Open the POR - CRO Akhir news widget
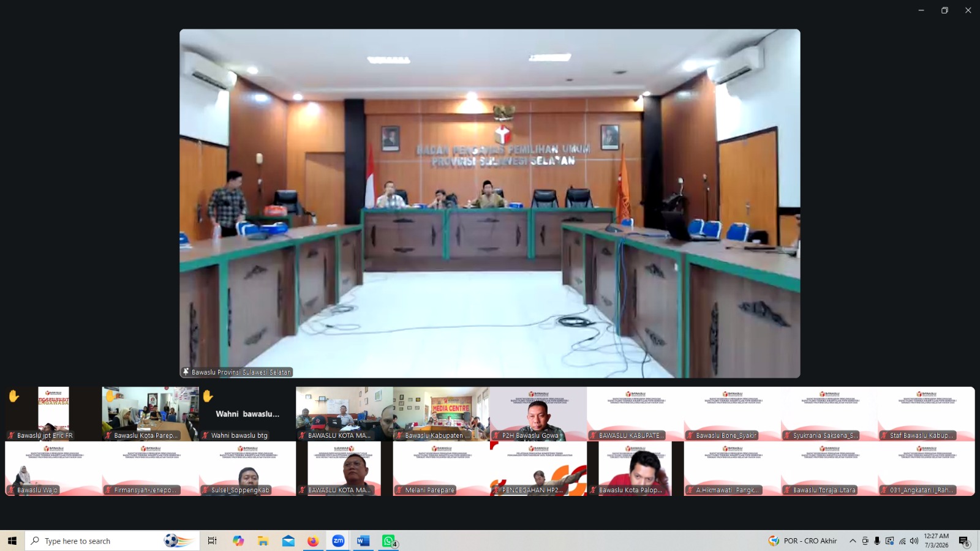 pos(802,541)
